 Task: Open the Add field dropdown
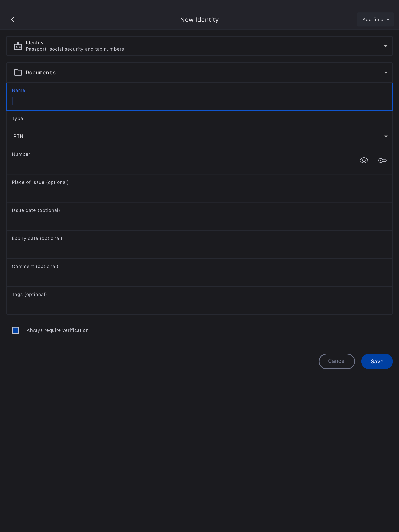click(x=375, y=19)
